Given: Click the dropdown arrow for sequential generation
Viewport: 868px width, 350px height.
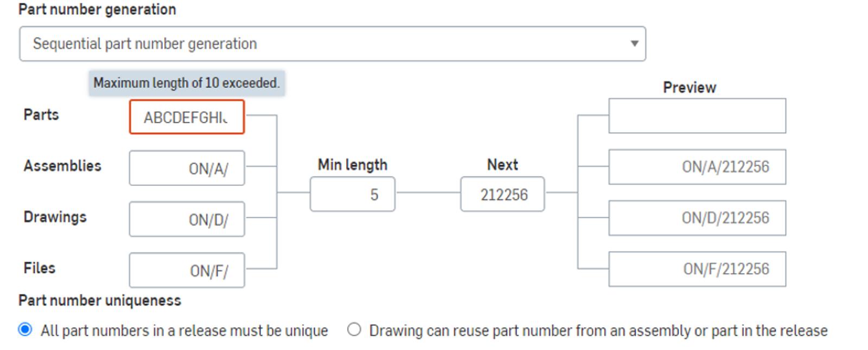Looking at the screenshot, I should [x=634, y=44].
